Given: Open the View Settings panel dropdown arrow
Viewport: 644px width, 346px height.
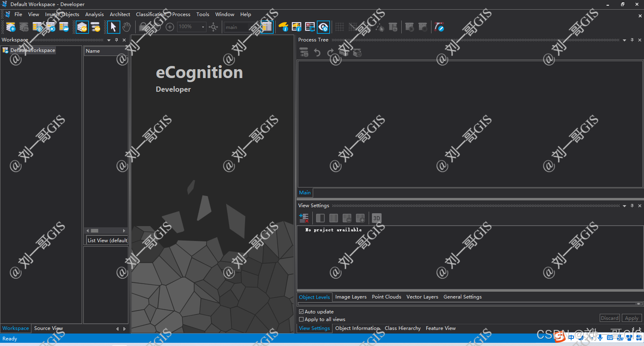Looking at the screenshot, I should coord(624,206).
